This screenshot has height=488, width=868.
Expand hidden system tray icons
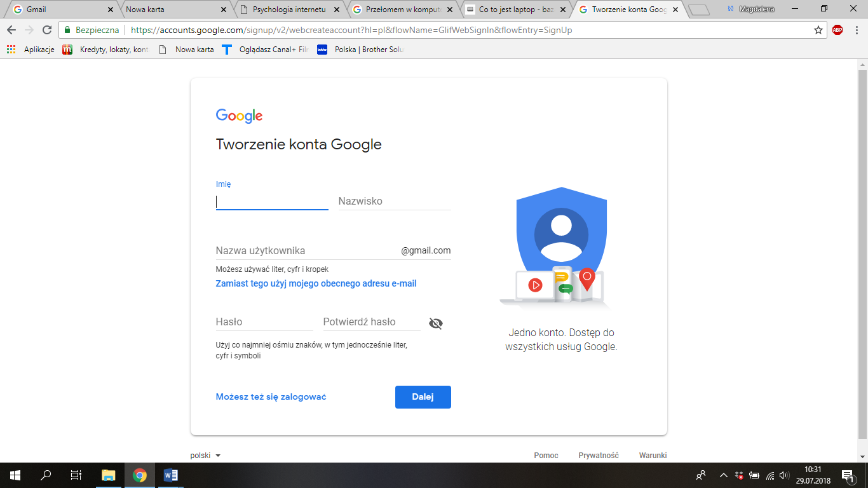[723, 475]
